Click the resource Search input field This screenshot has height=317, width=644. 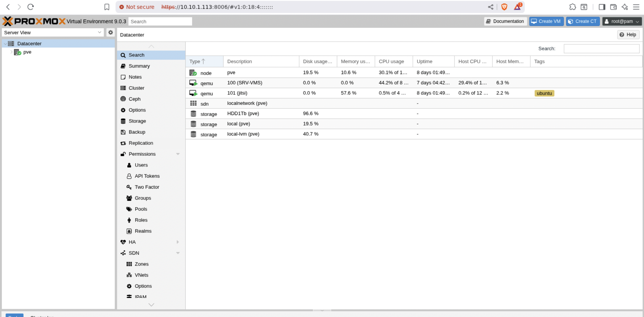click(x=601, y=49)
